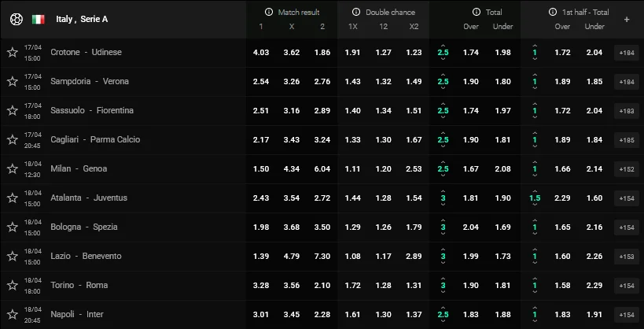Viewport: 644px width, 329px height.
Task: Open 1.5 first-half total selector for Atalanta - Juventus
Action: [535, 198]
